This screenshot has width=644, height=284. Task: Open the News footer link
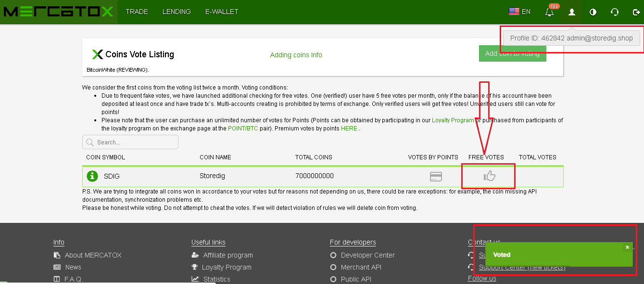73,267
